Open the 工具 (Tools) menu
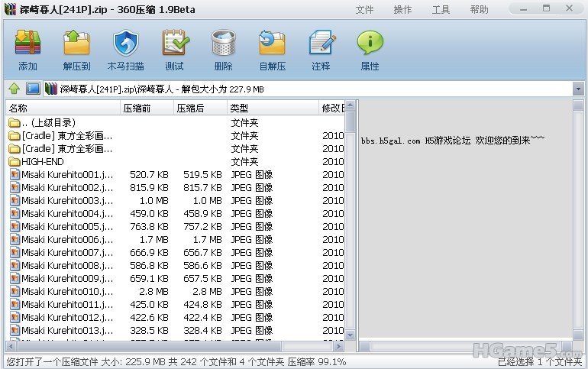Viewport: 588px width, 369px height. coord(441,9)
